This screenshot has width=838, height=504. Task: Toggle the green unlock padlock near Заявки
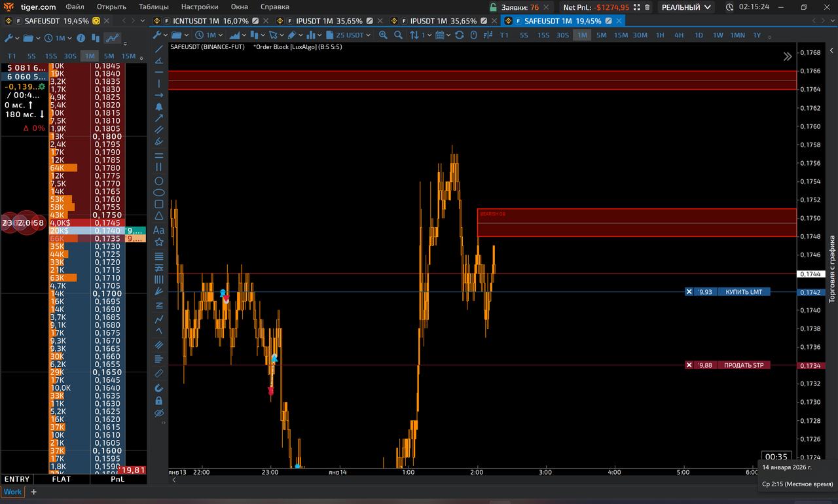[x=493, y=7]
